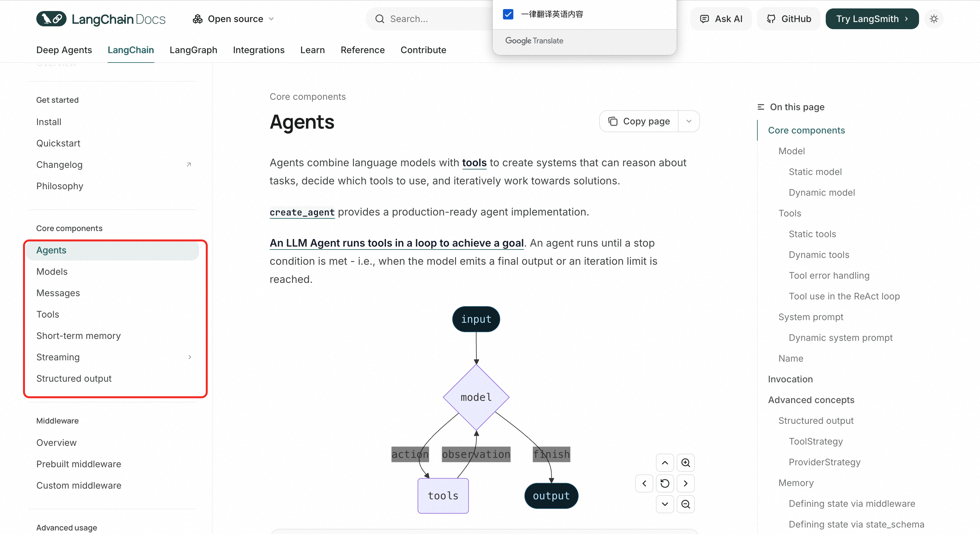980x534 pixels.
Task: Reset the diagram view
Action: [x=665, y=483]
